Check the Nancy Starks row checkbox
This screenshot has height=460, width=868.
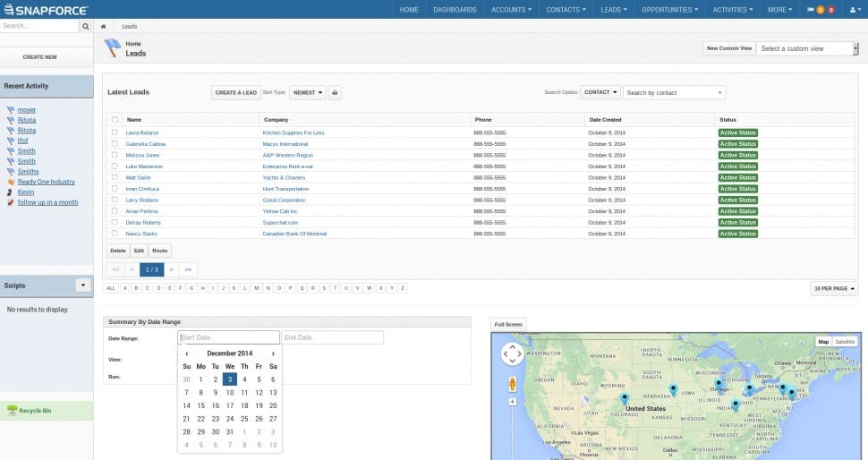[115, 233]
